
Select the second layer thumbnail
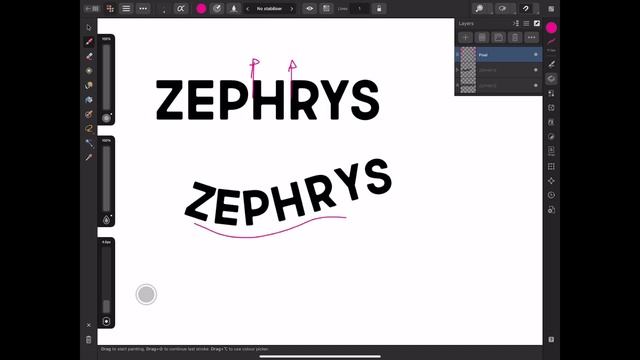pos(468,70)
